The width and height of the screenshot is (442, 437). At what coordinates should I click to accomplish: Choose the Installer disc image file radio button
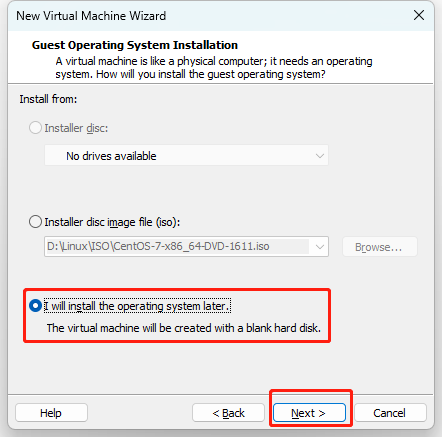tap(35, 222)
